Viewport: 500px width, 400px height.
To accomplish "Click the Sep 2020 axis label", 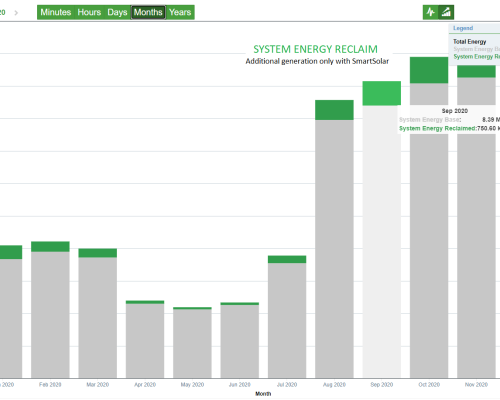I will pos(382,385).
